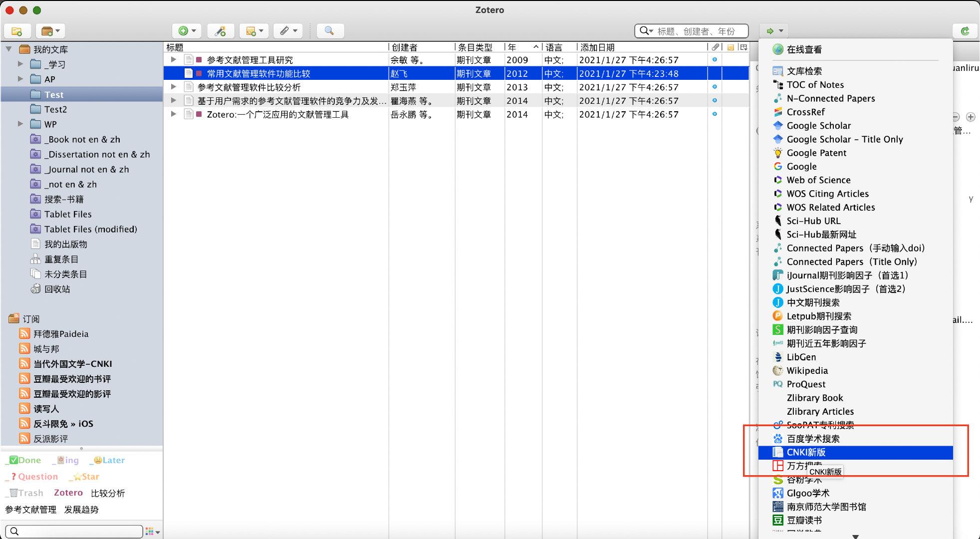This screenshot has height=539, width=980.
Task: Click the Zotero tag in tag selector
Action: (68, 493)
